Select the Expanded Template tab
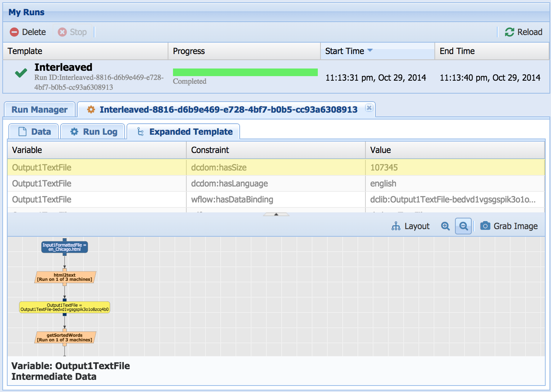This screenshot has height=392, width=551. click(184, 132)
